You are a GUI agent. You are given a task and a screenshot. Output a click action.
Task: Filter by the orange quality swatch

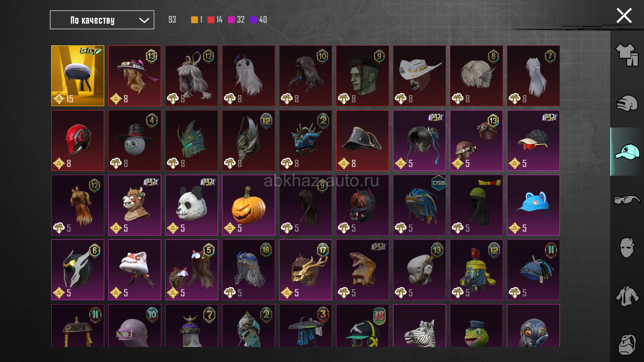pyautogui.click(x=195, y=20)
